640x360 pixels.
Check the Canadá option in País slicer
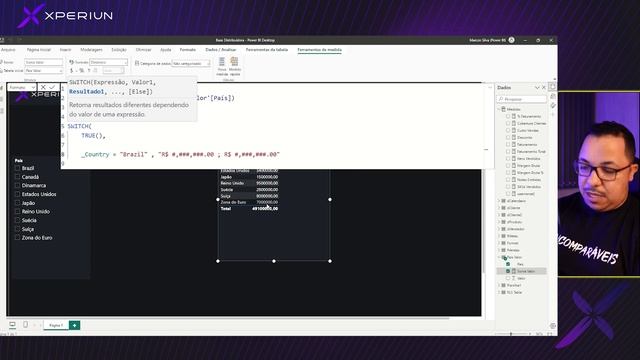[x=17, y=177]
